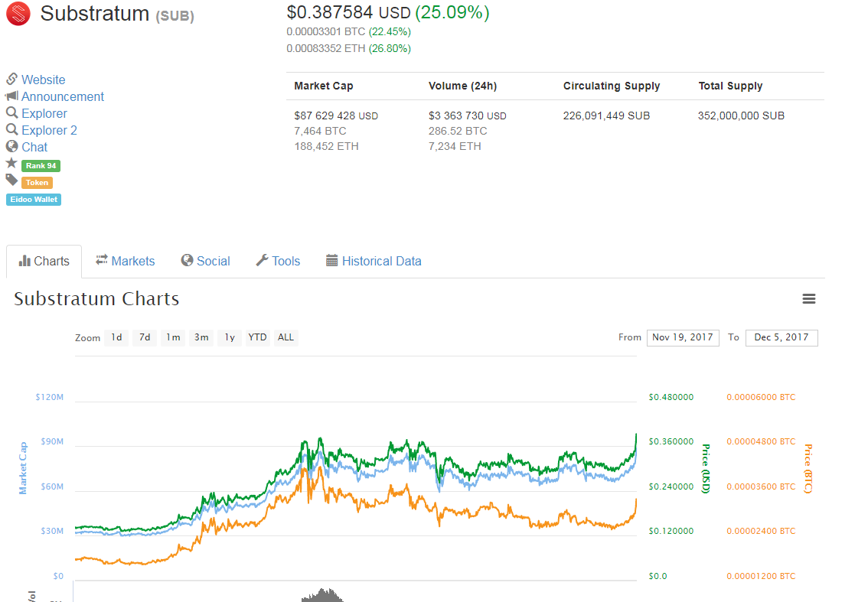Image resolution: width=868 pixels, height=602 pixels.
Task: Set chart zoom to 3m
Action: coord(201,337)
